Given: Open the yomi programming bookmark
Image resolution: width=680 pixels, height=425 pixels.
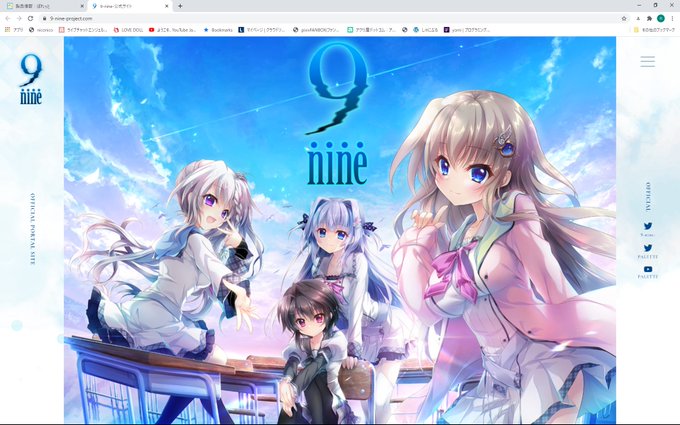Looking at the screenshot, I should (x=467, y=30).
